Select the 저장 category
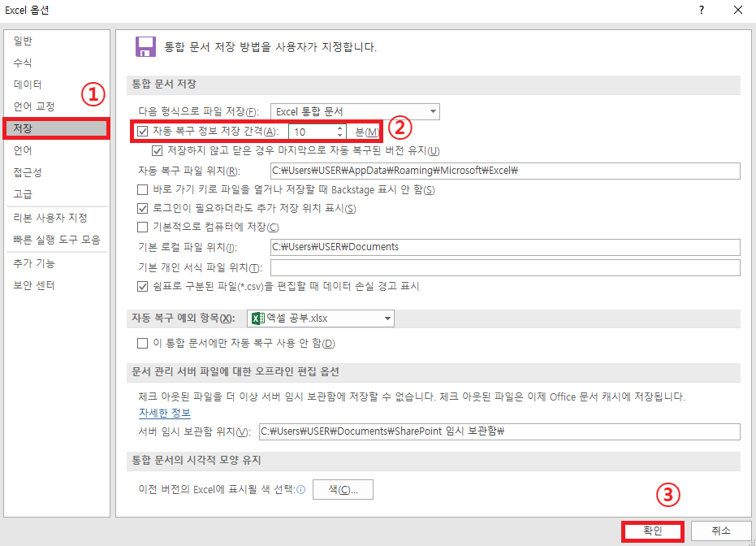 click(x=56, y=128)
